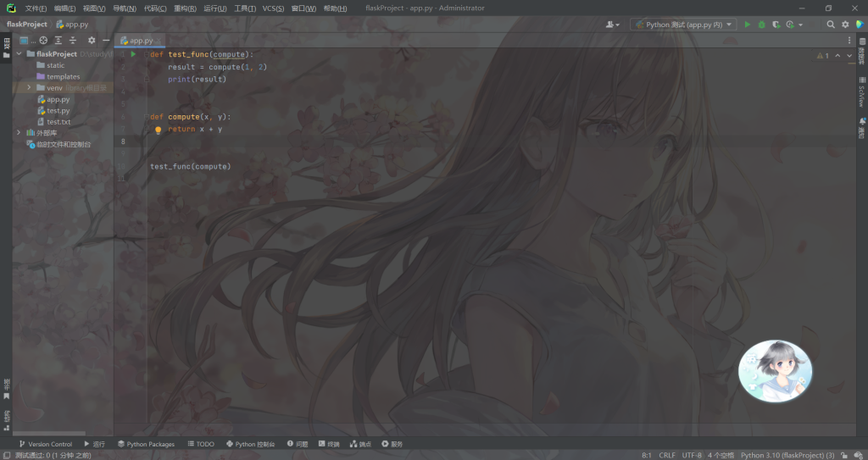Open IDE settings gear in top toolbar
868x460 pixels.
point(845,25)
